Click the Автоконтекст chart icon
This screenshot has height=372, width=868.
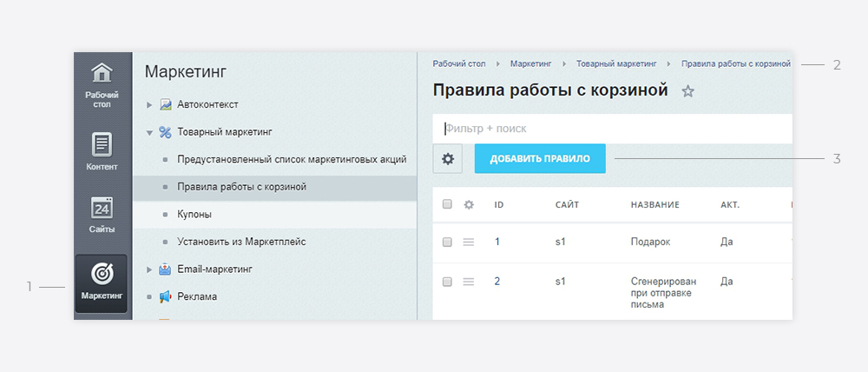pos(166,104)
